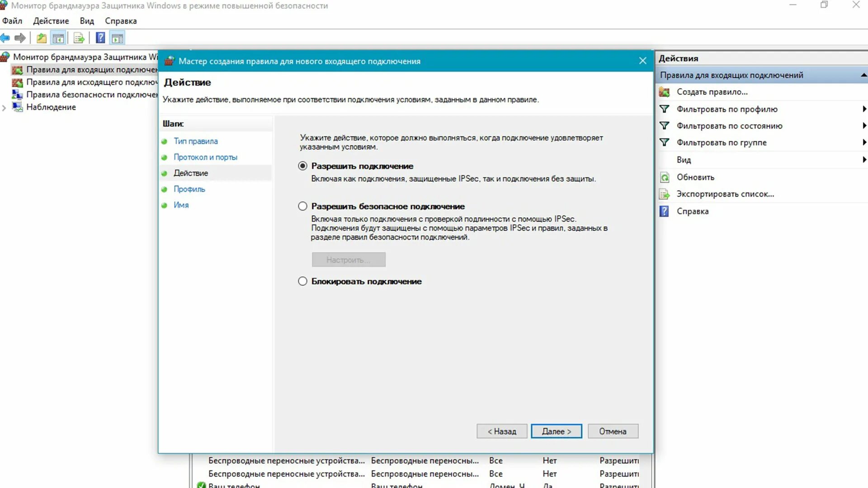Image resolution: width=868 pixels, height=488 pixels.
Task: Open the 'Действие' menu in menu bar
Action: 51,21
